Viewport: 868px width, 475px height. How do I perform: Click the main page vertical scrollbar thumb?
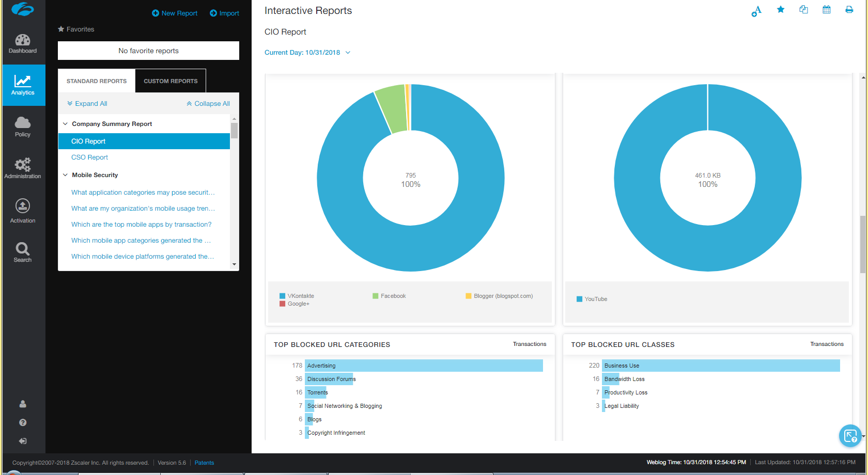click(x=863, y=244)
